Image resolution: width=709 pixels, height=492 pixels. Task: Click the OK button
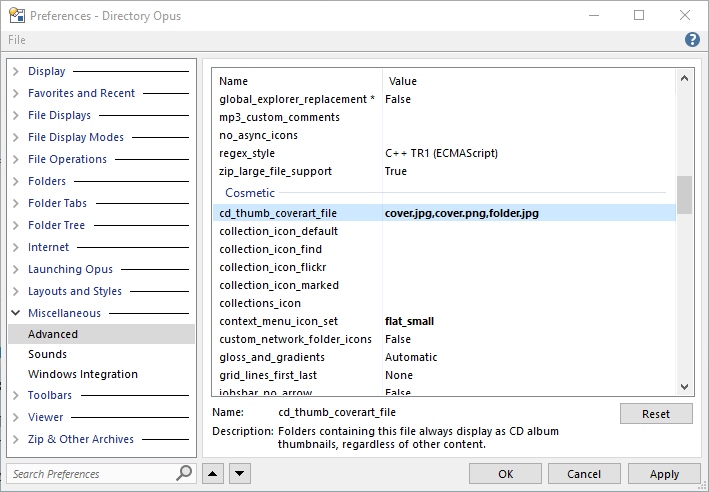(505, 473)
